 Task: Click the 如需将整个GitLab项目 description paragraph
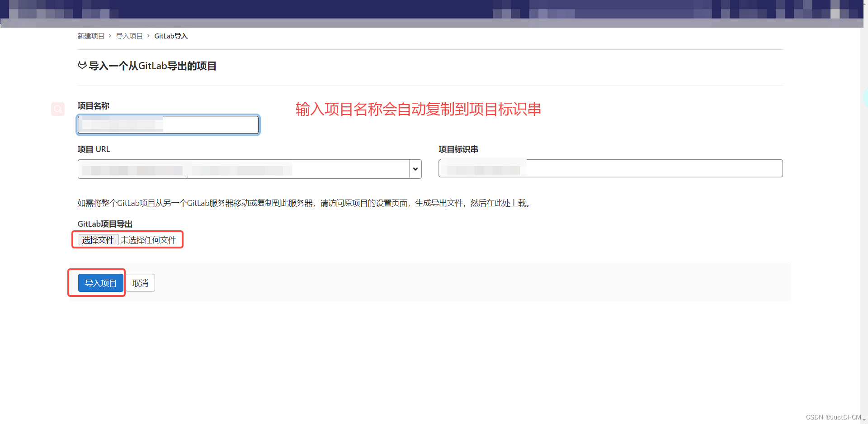(x=304, y=203)
